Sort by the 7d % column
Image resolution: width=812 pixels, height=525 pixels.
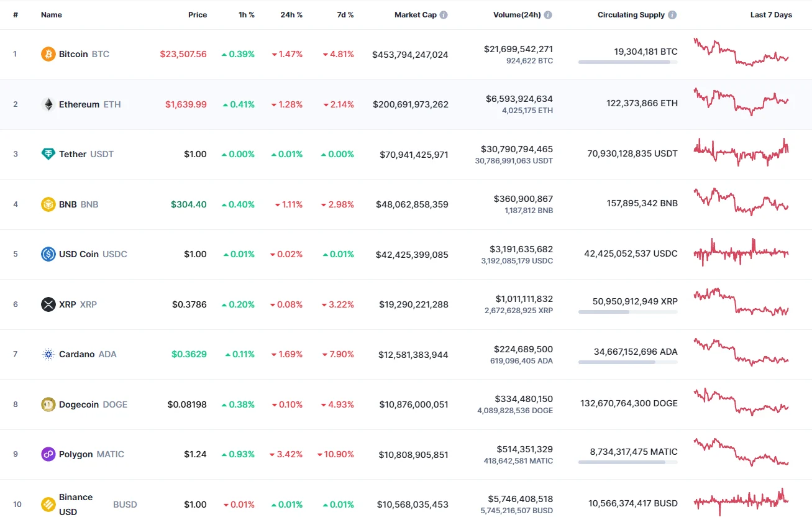(x=345, y=14)
